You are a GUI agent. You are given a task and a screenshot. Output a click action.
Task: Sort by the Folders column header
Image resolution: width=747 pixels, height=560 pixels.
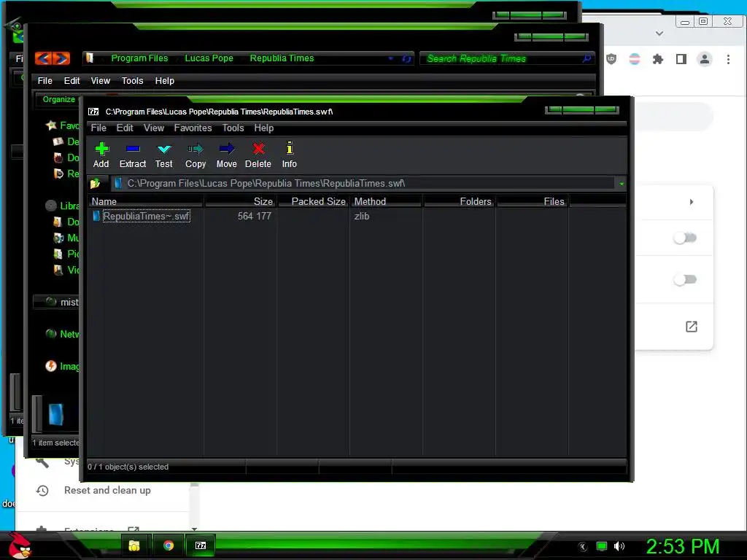460,201
